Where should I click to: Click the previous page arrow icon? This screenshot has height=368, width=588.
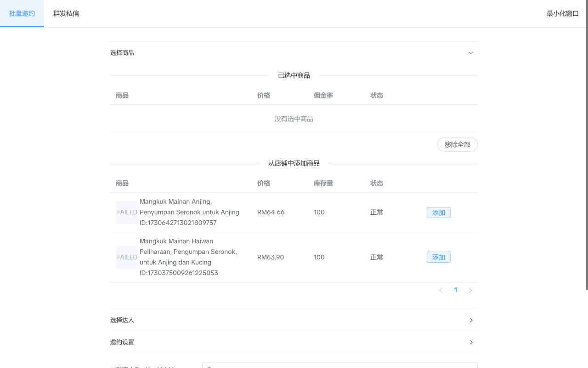point(441,290)
